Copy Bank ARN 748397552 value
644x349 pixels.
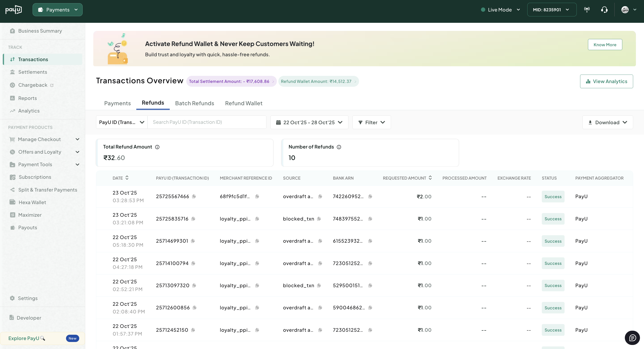pyautogui.click(x=370, y=219)
